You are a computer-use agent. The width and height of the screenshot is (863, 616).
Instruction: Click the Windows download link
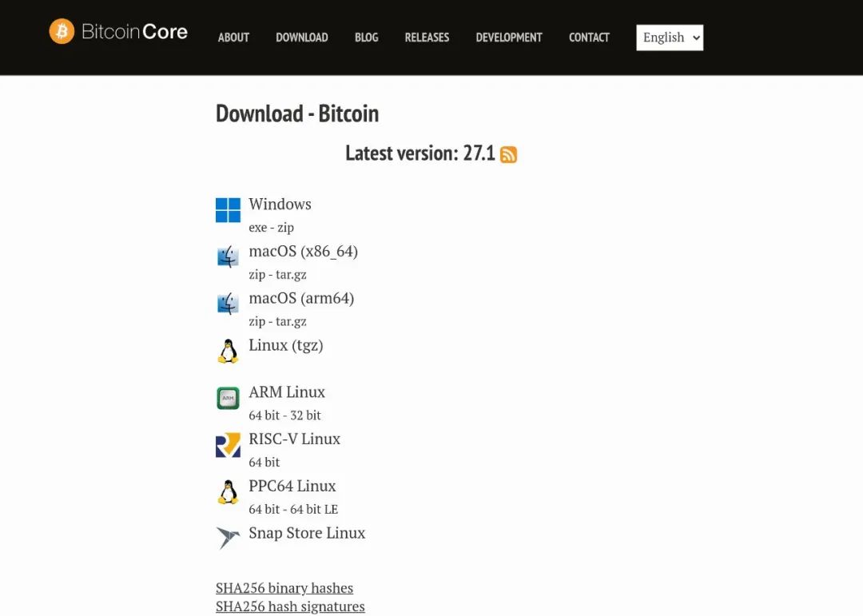point(280,205)
